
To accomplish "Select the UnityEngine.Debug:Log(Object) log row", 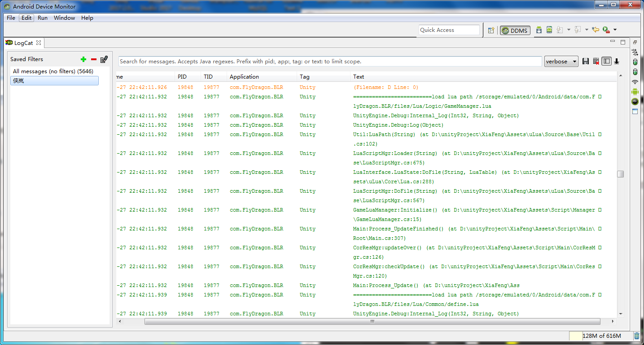I will [366, 125].
